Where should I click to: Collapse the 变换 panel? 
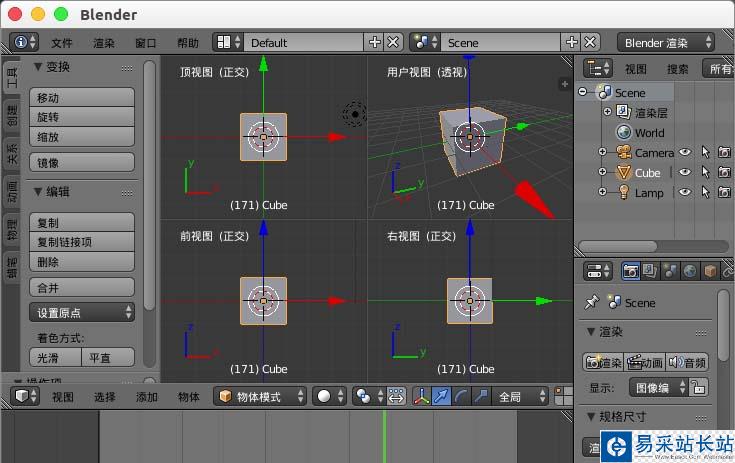38,67
